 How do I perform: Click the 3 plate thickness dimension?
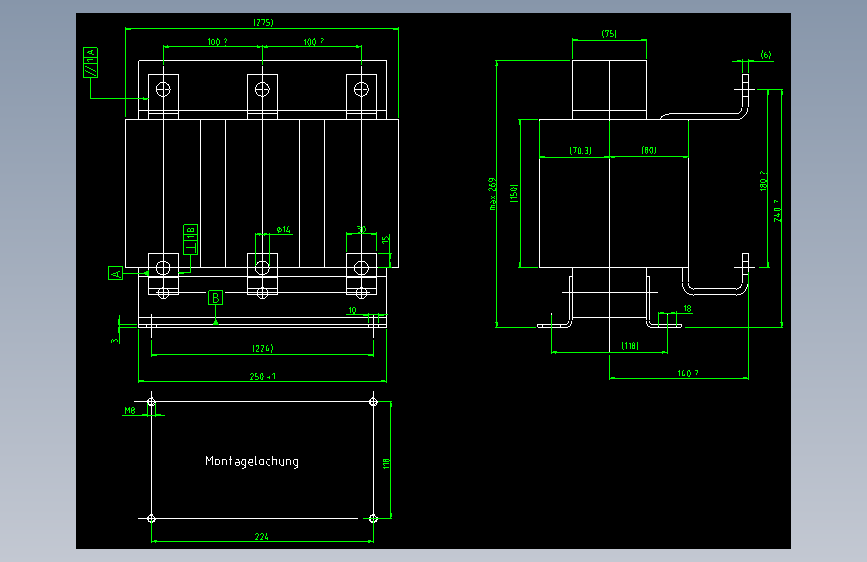pyautogui.click(x=114, y=340)
